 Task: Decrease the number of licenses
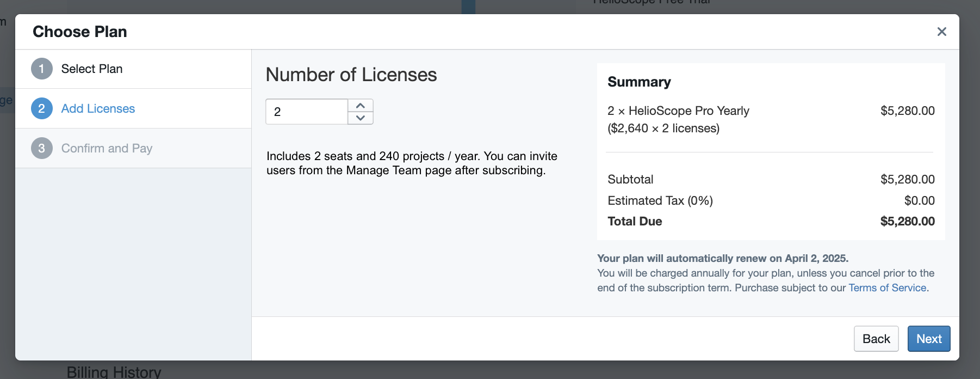point(360,118)
